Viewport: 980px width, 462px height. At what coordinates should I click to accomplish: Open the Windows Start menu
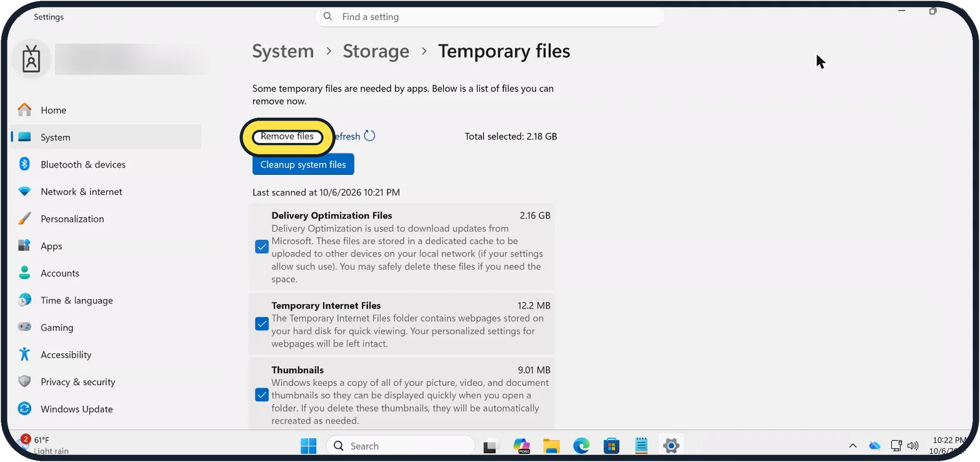click(x=309, y=446)
